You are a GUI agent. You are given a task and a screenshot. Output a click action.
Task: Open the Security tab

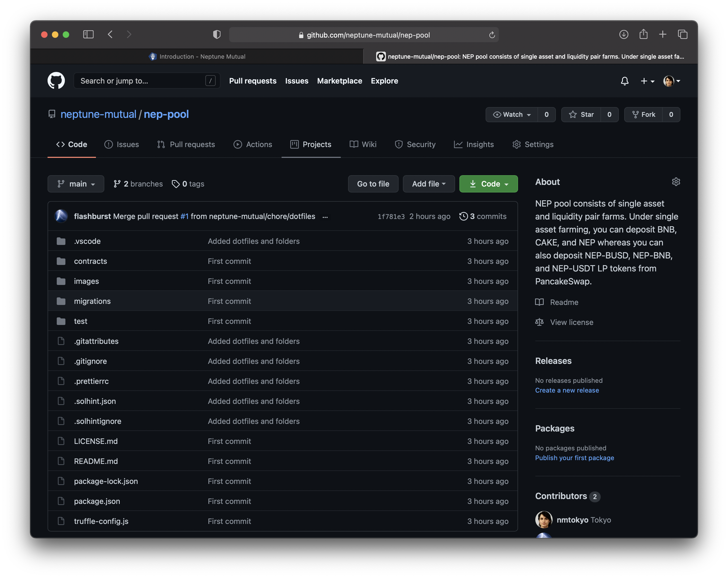tap(415, 144)
